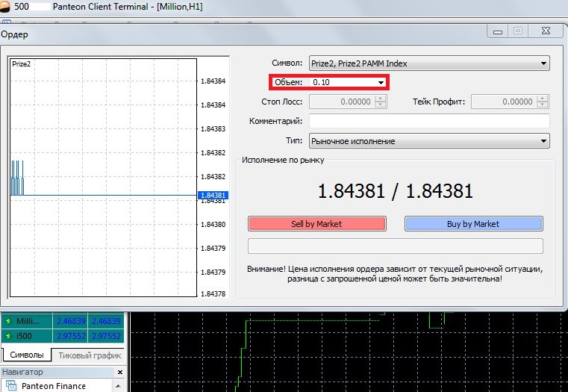
Task: Click the Buy by Market button
Action: click(x=473, y=223)
